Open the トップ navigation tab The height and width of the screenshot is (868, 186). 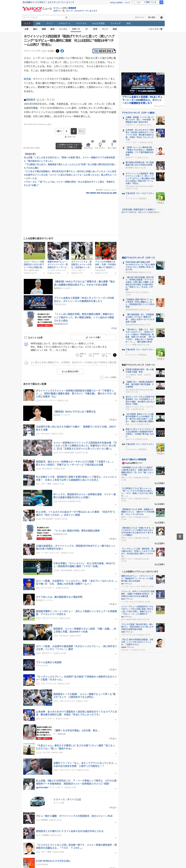[27, 24]
